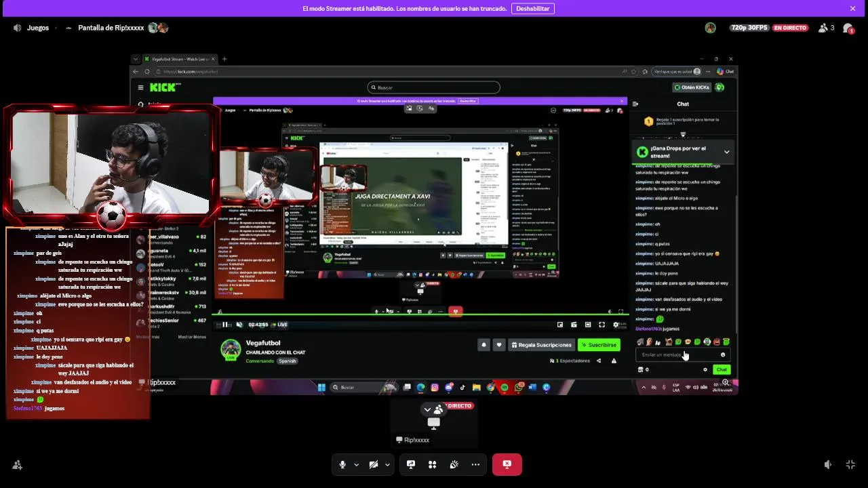Viewport: 868px width, 488px height.
Task: Open the three-dot more options menu
Action: [475, 464]
